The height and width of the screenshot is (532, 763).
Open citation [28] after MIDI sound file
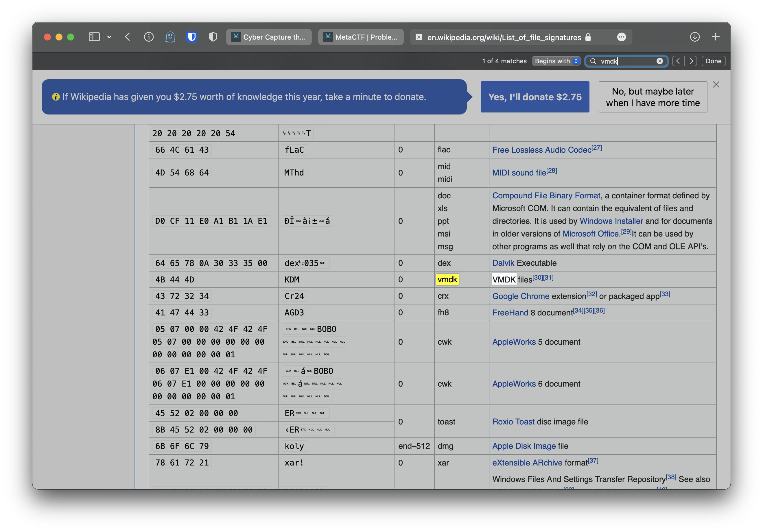coord(552,171)
